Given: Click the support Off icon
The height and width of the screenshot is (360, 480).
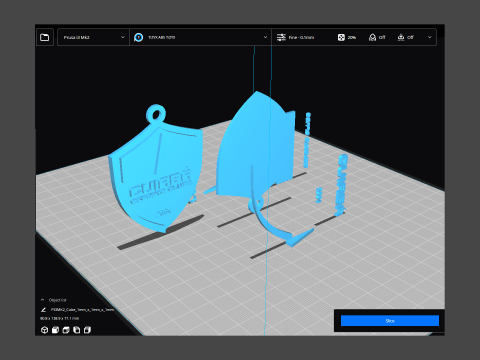Looking at the screenshot, I should (x=372, y=37).
